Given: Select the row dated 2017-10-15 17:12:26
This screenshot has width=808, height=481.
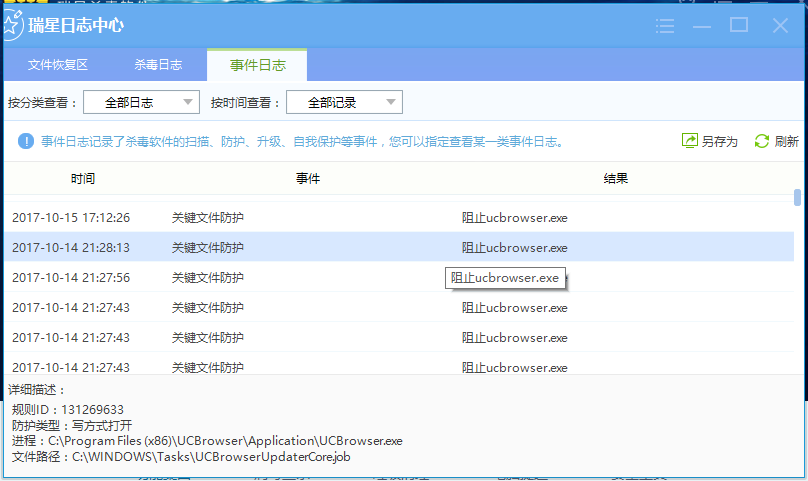Looking at the screenshot, I should pos(399,218).
